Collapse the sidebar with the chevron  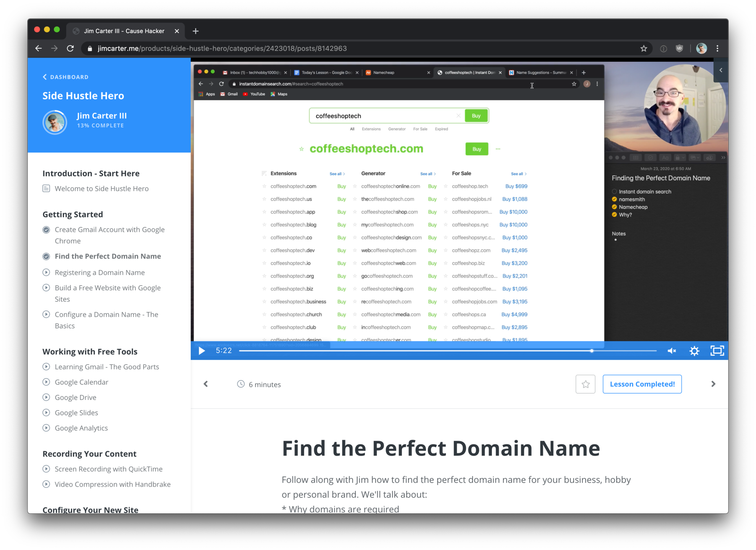[721, 70]
